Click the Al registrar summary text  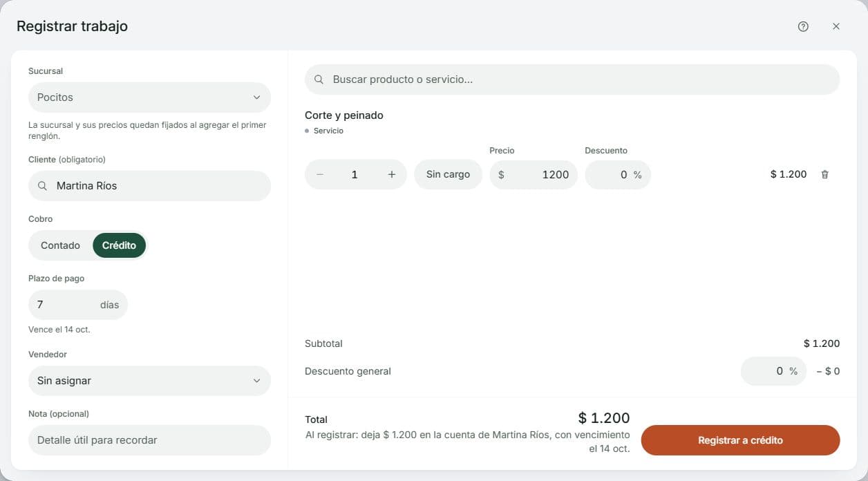468,442
